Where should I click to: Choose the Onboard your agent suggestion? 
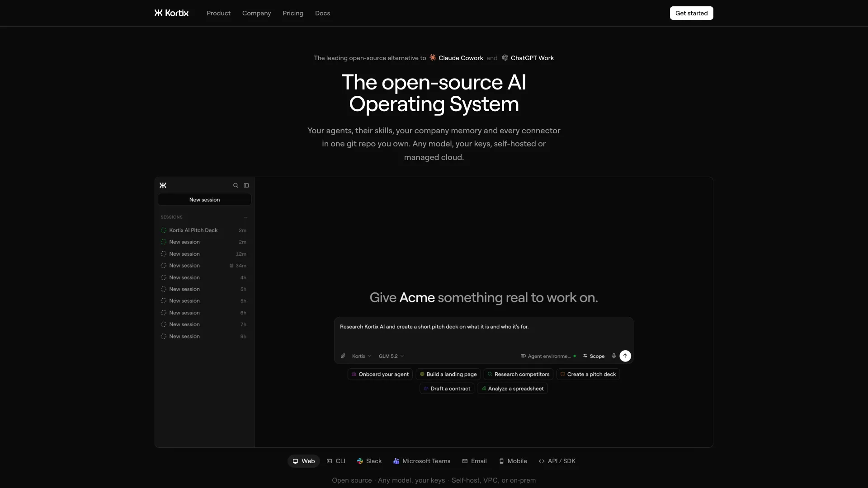pyautogui.click(x=380, y=375)
